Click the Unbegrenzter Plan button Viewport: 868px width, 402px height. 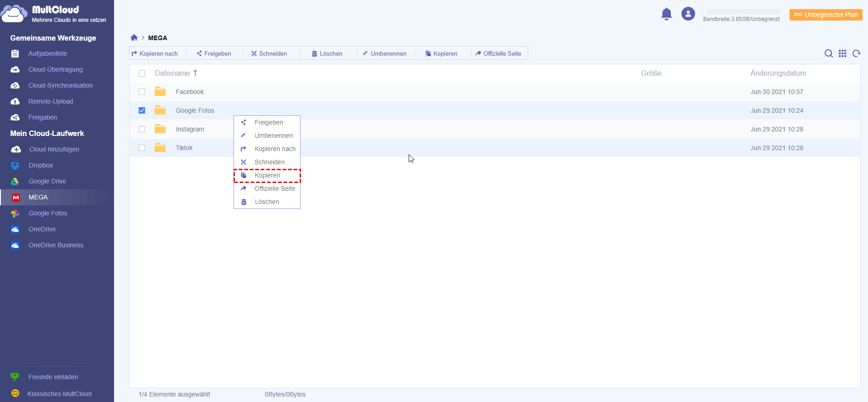point(826,15)
